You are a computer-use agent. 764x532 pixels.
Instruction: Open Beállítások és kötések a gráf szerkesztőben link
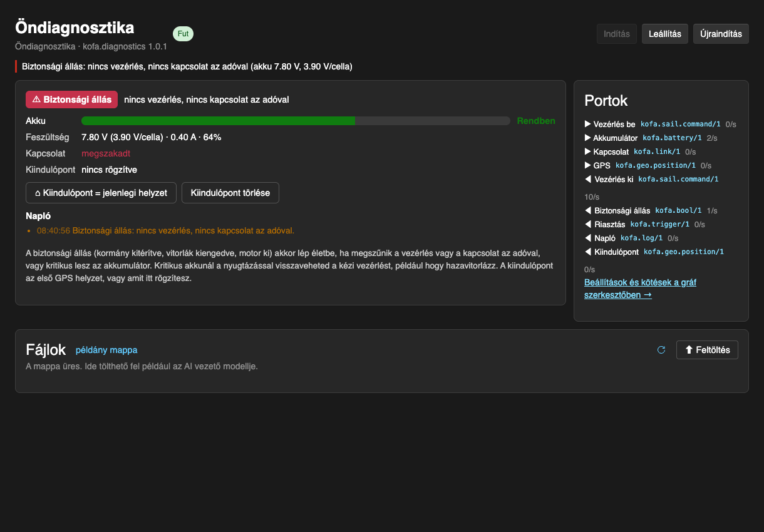click(x=640, y=289)
